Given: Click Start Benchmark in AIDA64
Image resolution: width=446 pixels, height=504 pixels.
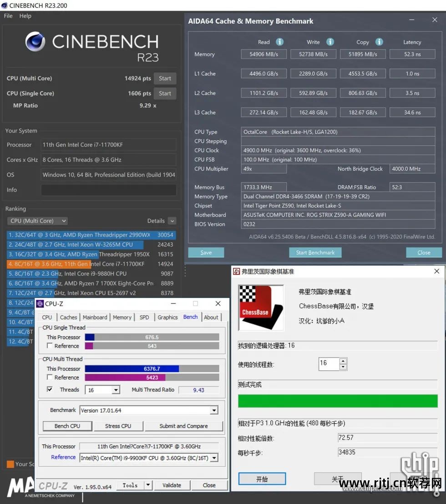Looking at the screenshot, I should 315,252.
